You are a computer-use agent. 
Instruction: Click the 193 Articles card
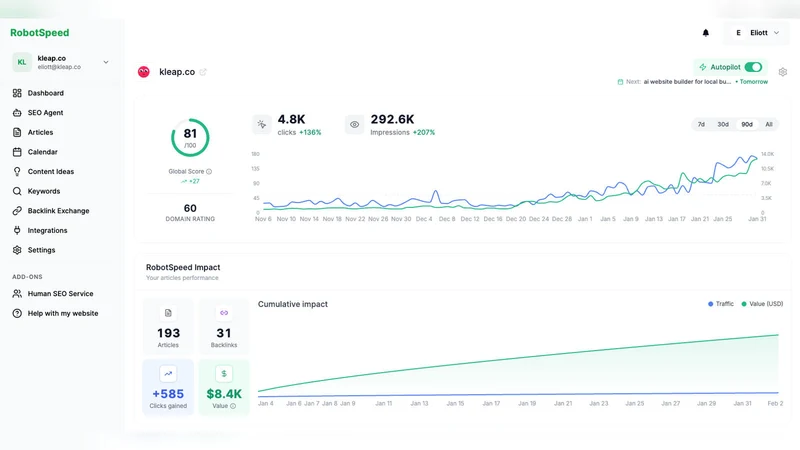[168, 327]
